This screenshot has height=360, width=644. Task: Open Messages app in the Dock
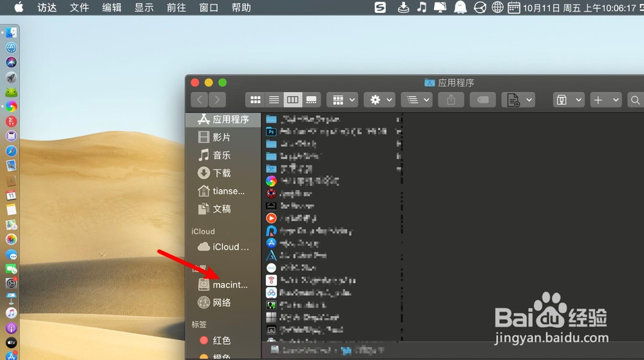pyautogui.click(x=11, y=254)
